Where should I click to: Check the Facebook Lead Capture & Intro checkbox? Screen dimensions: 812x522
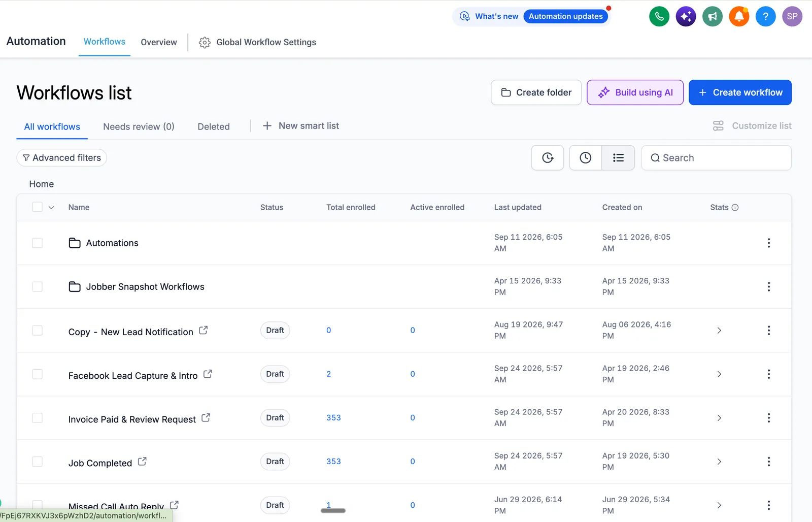[x=37, y=374]
